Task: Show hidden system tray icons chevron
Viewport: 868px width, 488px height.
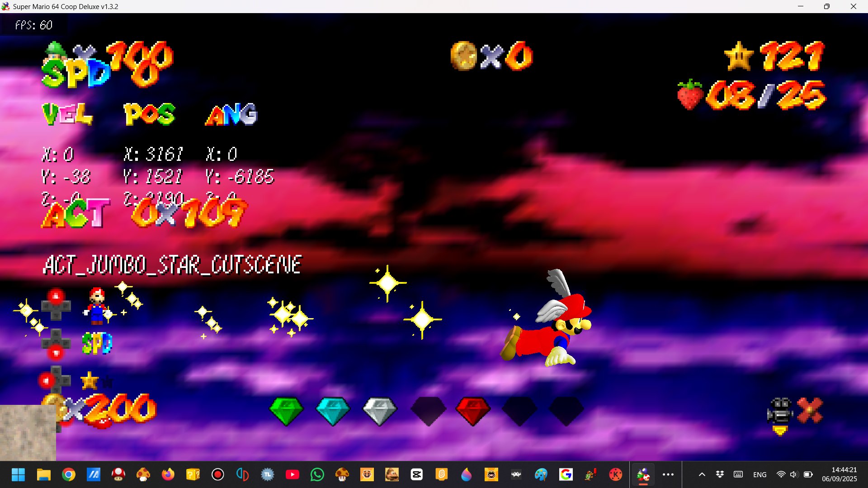Action: point(702,474)
